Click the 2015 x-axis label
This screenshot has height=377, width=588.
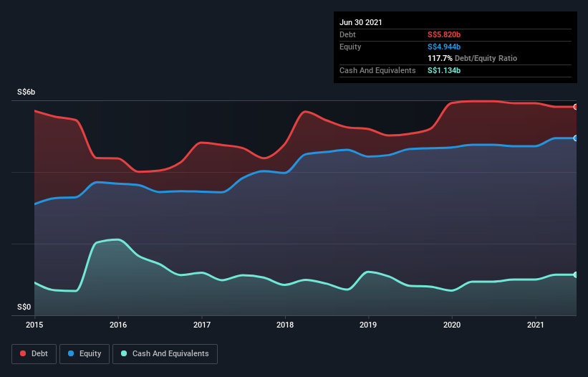34,325
